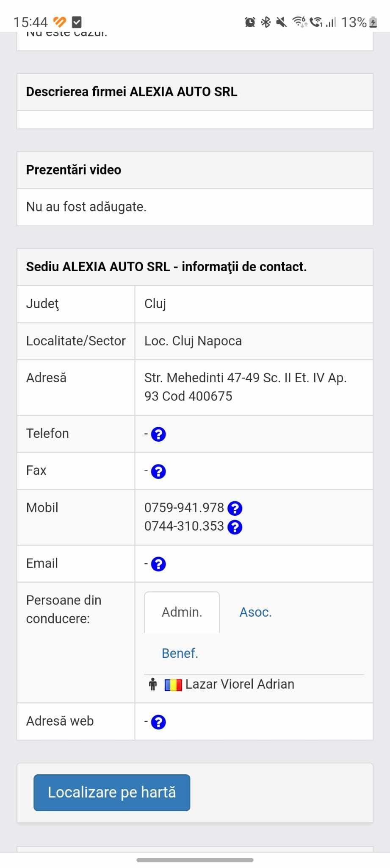Tap the Bluetooth icon in status bar
Screen dimensions: 390x868
[266, 22]
